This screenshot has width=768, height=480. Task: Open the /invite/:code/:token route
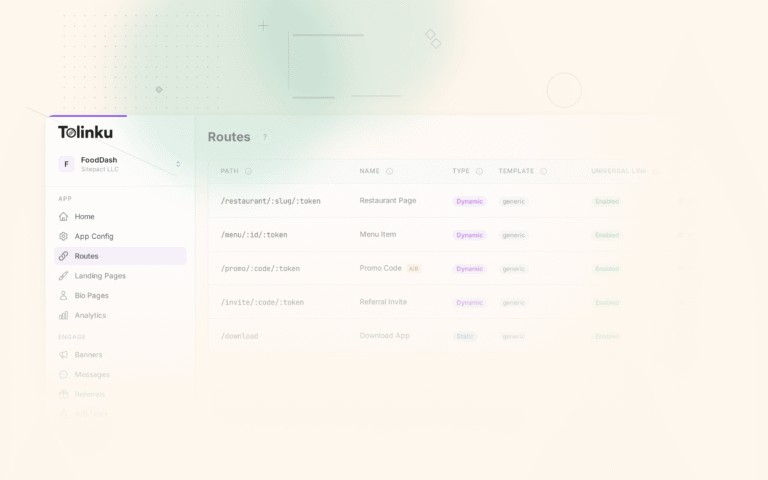pos(262,303)
